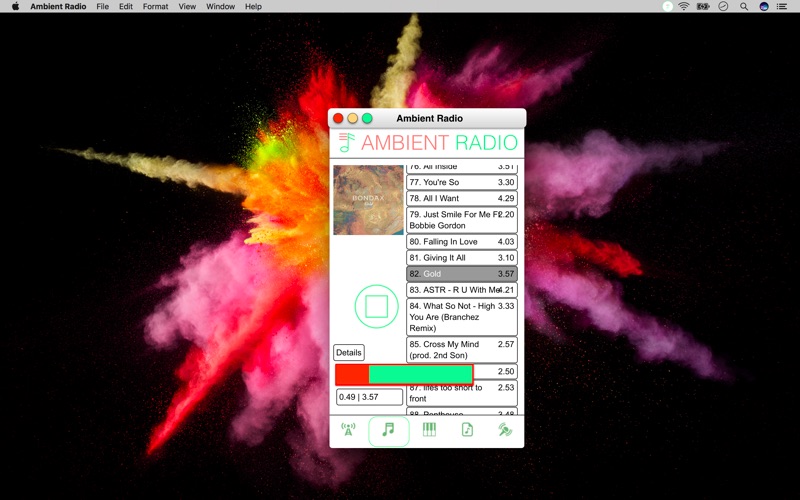Select the music notes playlist tab
The height and width of the screenshot is (500, 800).
(389, 431)
